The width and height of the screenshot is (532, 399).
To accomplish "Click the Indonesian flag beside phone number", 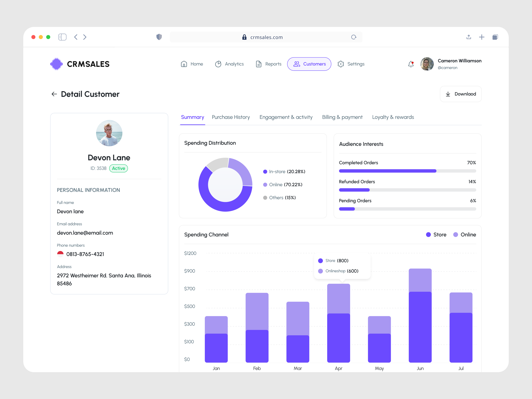I will [x=60, y=254].
